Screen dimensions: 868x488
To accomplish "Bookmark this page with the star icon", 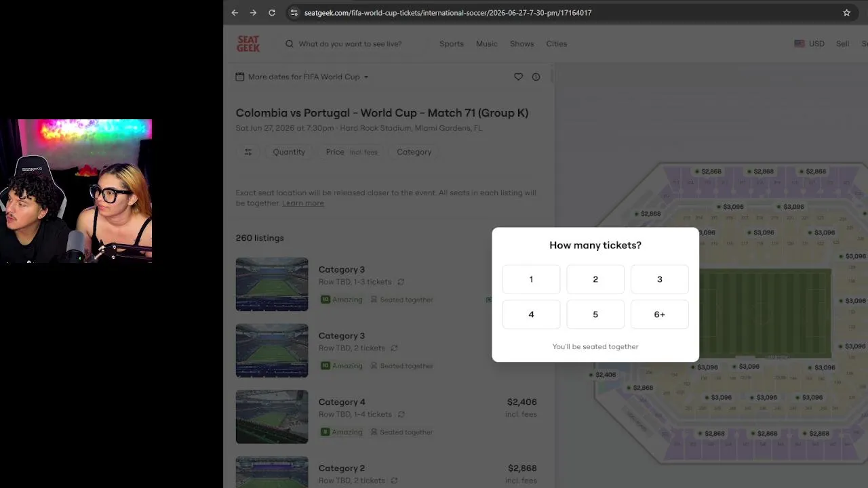I will [x=846, y=12].
